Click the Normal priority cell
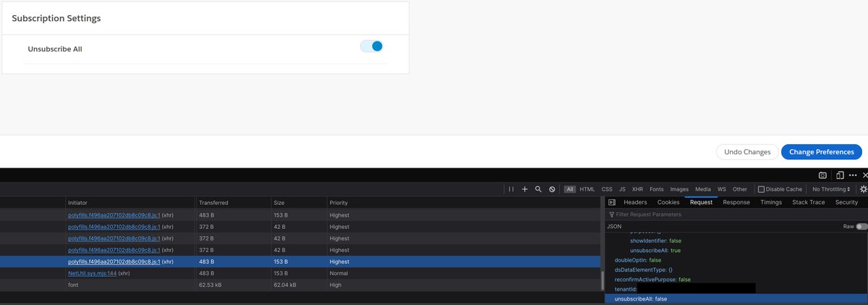 339,273
